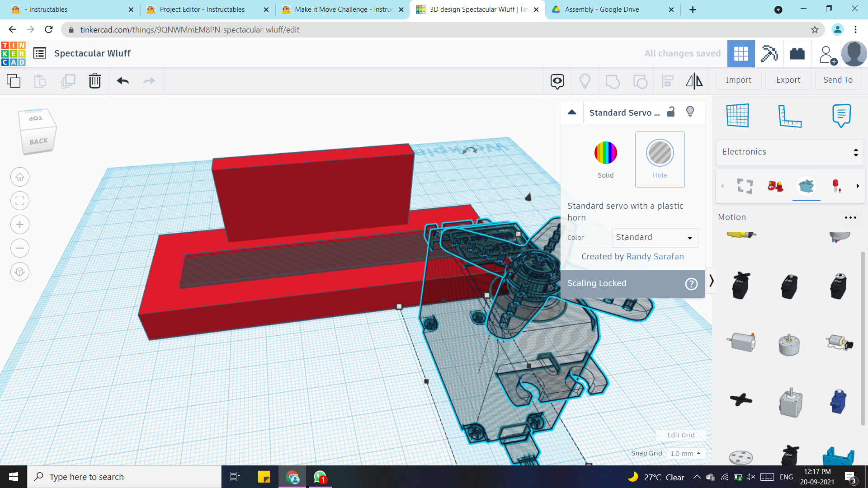The width and height of the screenshot is (868, 488).
Task: Switch to Project Editor Instructables tab
Action: [202, 9]
